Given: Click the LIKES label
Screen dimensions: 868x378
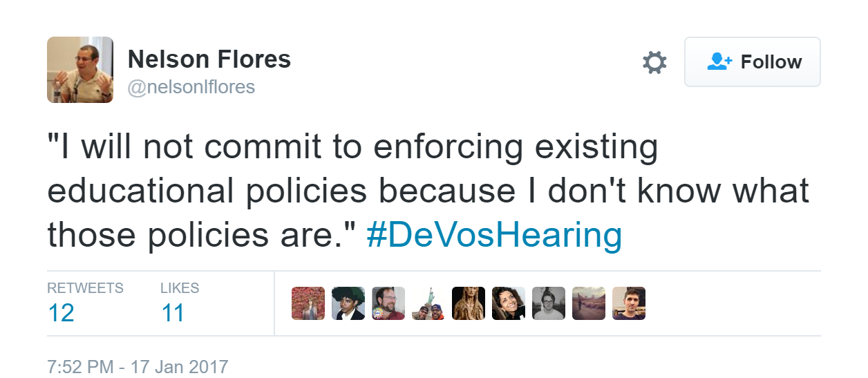Looking at the screenshot, I should pyautogui.click(x=180, y=288).
